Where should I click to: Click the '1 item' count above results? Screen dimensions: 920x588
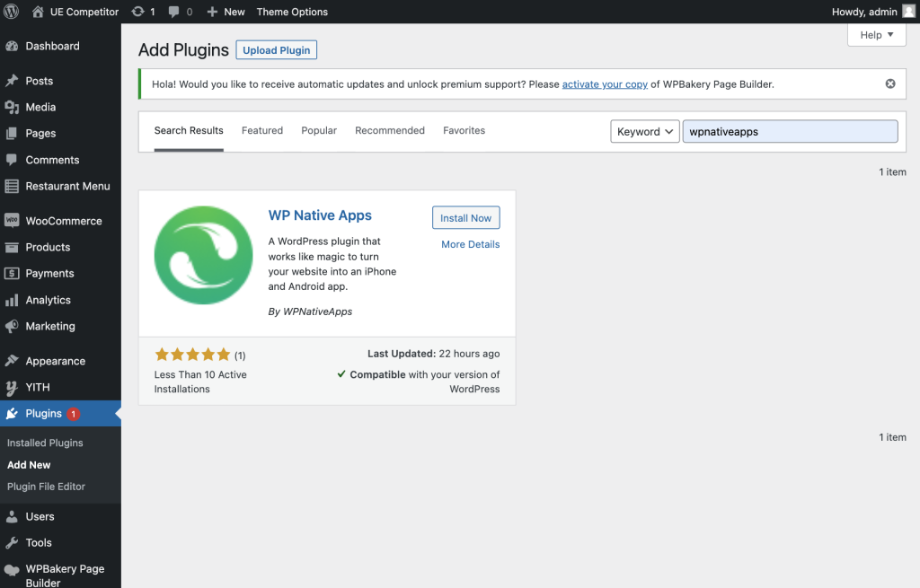pyautogui.click(x=892, y=171)
